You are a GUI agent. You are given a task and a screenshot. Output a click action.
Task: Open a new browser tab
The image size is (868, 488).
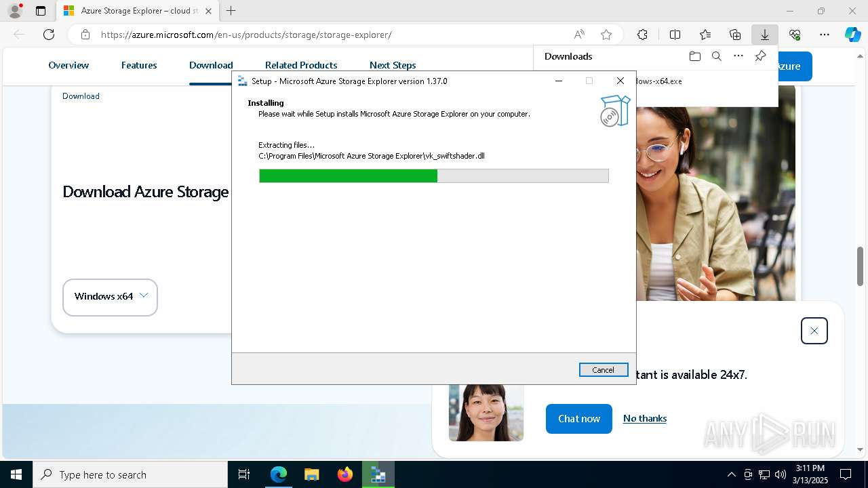point(231,11)
